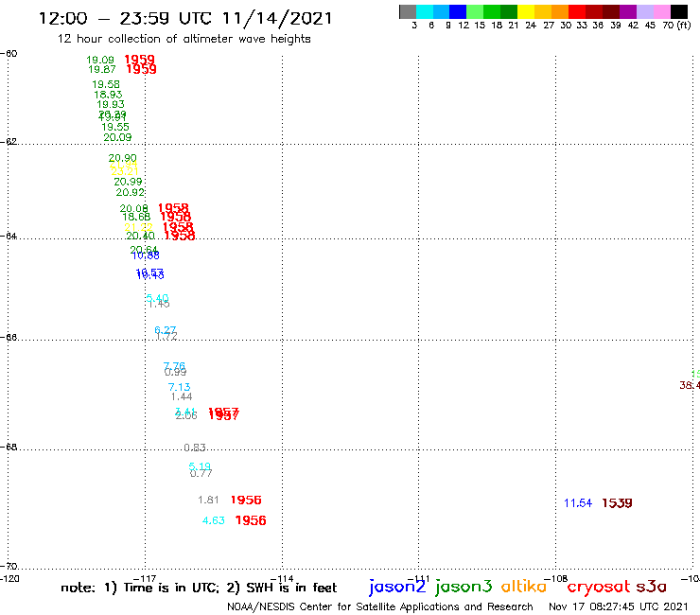
Task: Click the cyan 5.19 reading
Action: 200,466
